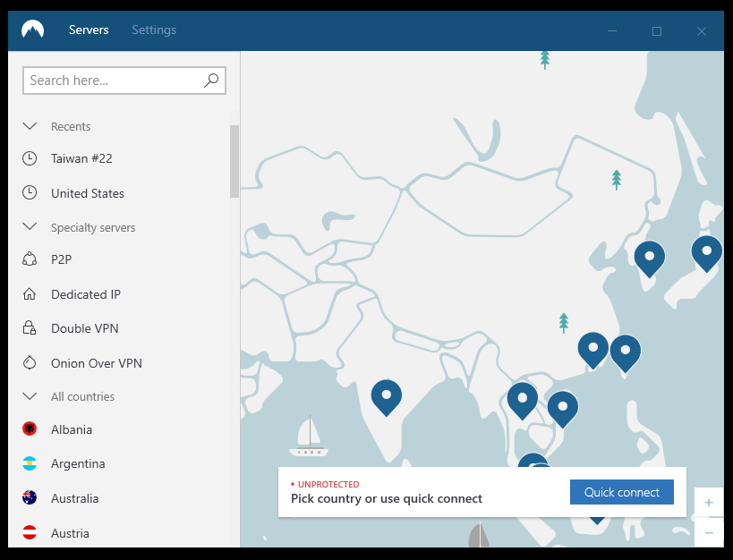Screen dimensions: 733x560
Task: Click the India map pin
Action: 386,398
